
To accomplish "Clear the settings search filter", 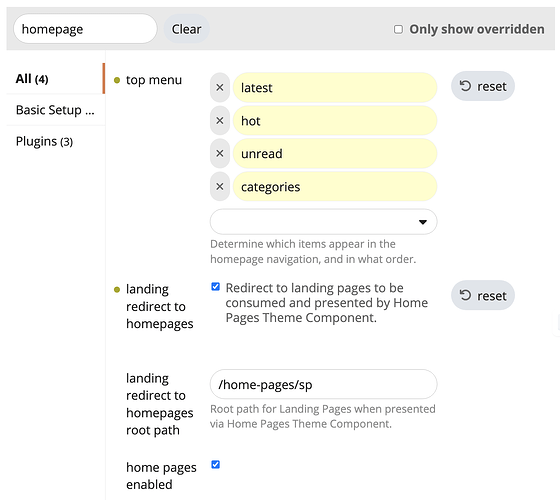I will click(186, 29).
